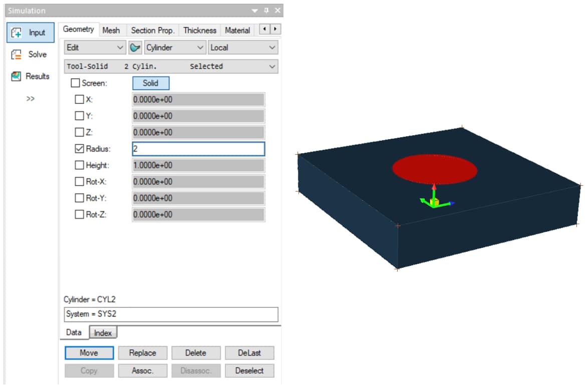Open the Material tab
The height and width of the screenshot is (389, 588).
click(237, 30)
